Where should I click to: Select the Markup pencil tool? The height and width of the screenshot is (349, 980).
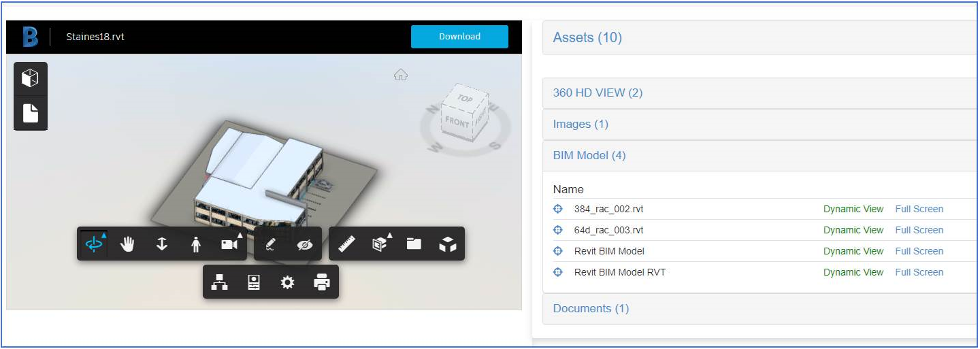pos(270,244)
